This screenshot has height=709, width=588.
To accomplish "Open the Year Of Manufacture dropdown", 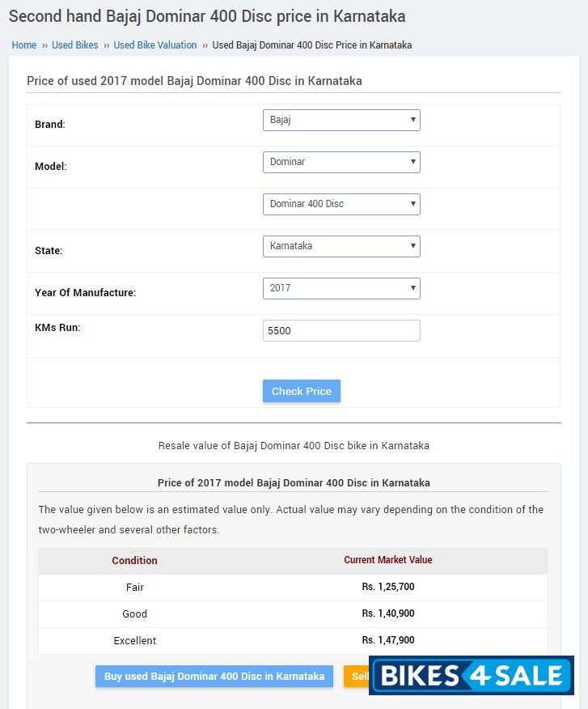I will pyautogui.click(x=341, y=288).
